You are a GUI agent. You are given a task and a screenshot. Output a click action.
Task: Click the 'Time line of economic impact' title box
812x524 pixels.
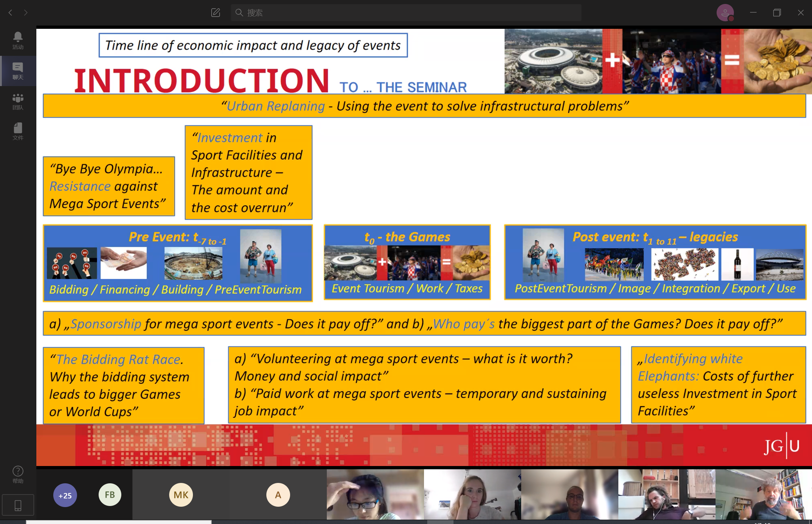[253, 45]
